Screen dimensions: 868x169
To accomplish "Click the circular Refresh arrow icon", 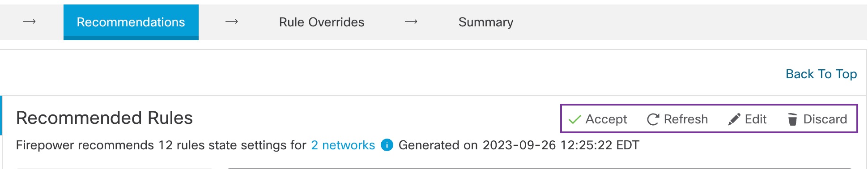I will 653,119.
